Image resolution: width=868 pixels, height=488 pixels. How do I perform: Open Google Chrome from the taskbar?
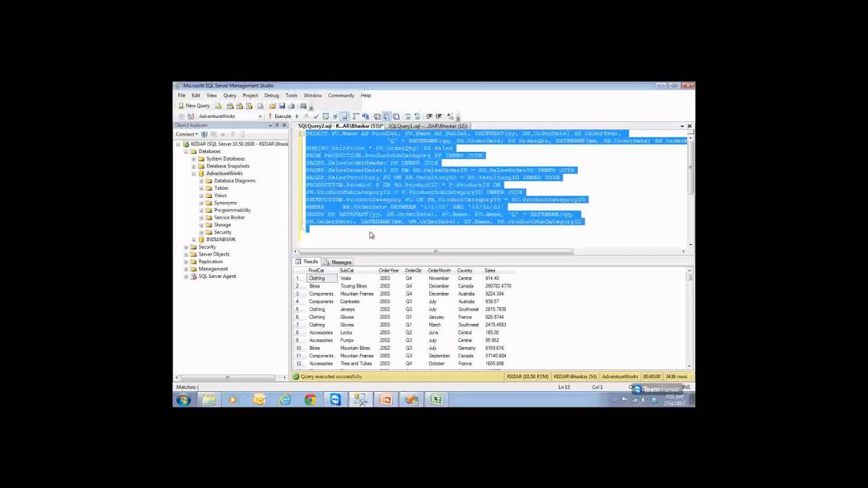[310, 400]
